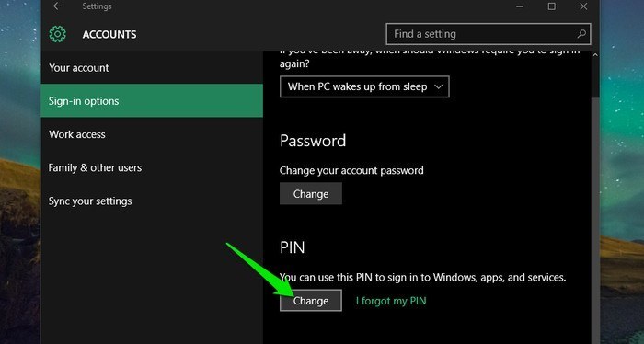Select Sign-in options in the sidebar
644x344 pixels.
click(x=152, y=101)
